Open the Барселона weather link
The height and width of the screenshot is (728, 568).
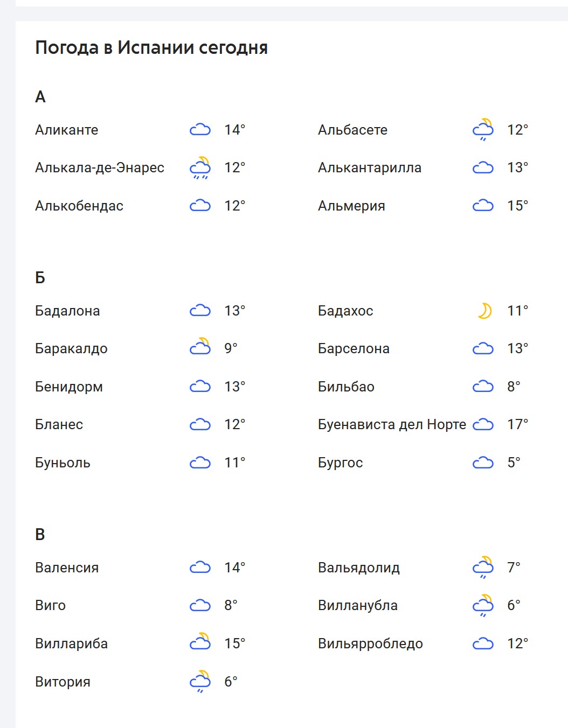point(354,349)
